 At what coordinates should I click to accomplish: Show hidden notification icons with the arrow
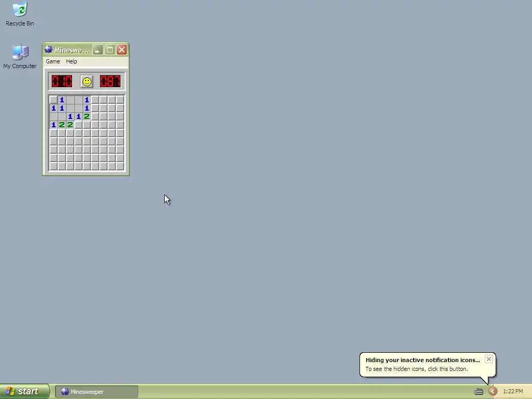[x=493, y=392]
